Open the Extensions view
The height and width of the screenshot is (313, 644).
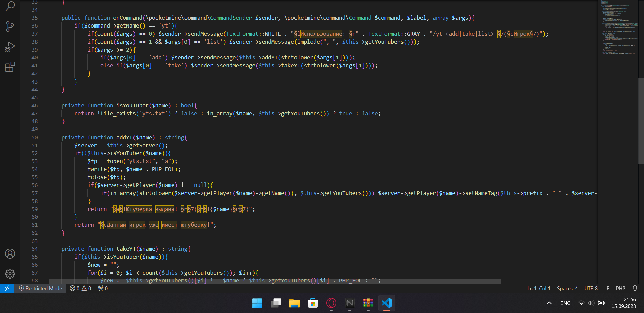click(x=10, y=67)
